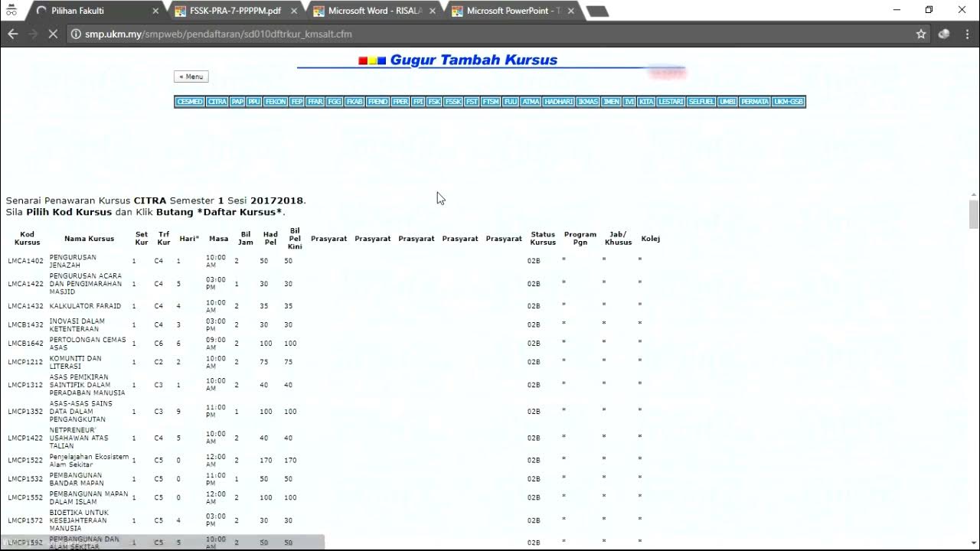Screen dimensions: 980x551
Task: Select the FFAR faculty button
Action: 315,102
